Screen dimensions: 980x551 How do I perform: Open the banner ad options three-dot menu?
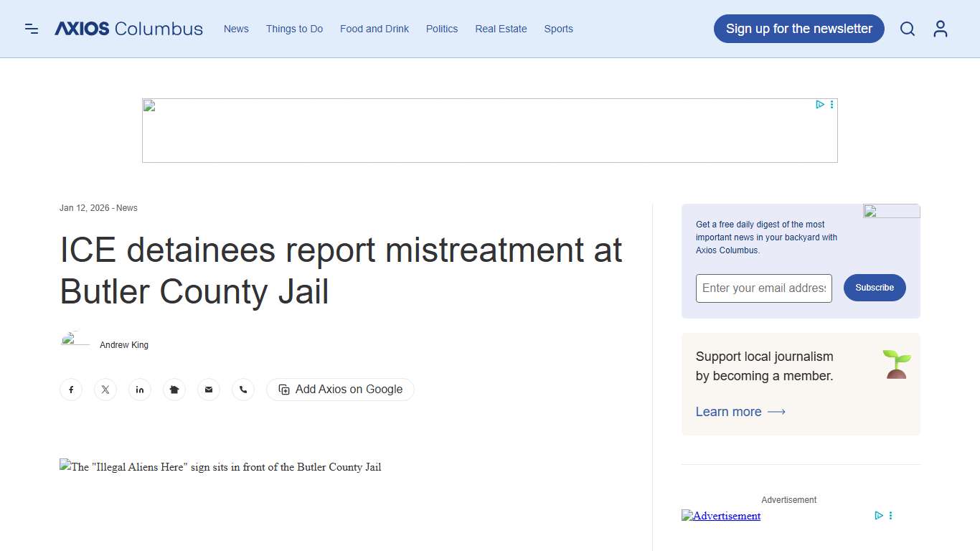click(x=831, y=104)
